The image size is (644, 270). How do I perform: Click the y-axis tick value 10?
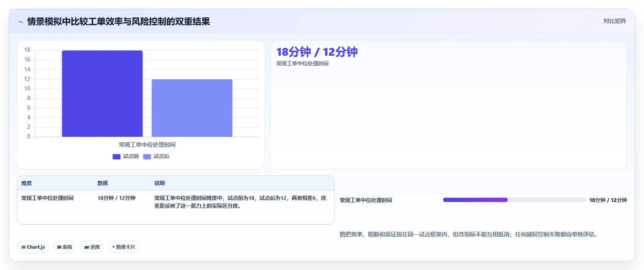(27, 89)
